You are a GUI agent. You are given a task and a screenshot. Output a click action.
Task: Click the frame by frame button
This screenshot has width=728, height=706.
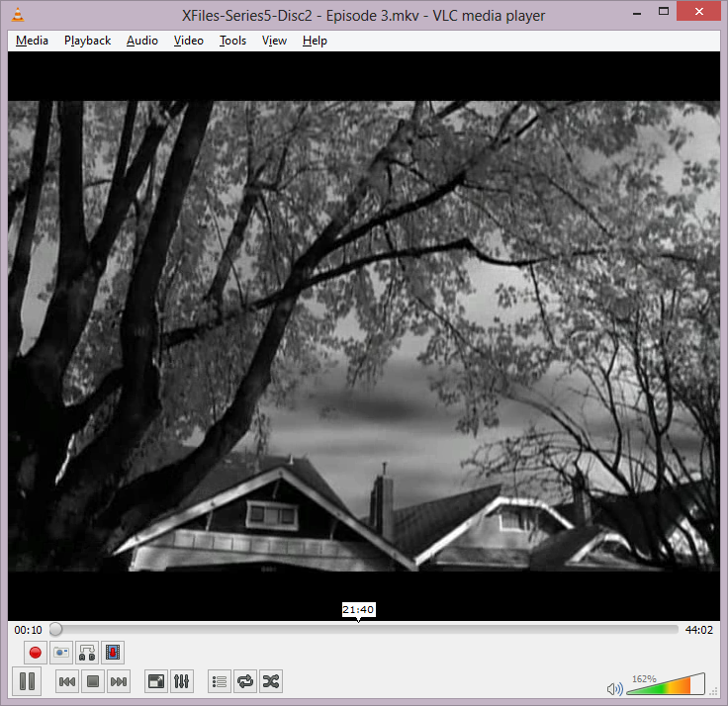[x=113, y=653]
